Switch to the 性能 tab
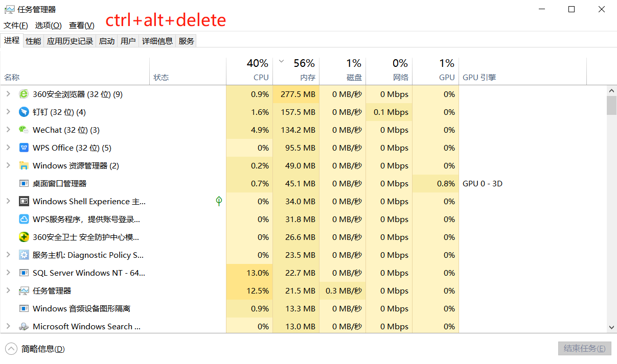 (x=33, y=41)
